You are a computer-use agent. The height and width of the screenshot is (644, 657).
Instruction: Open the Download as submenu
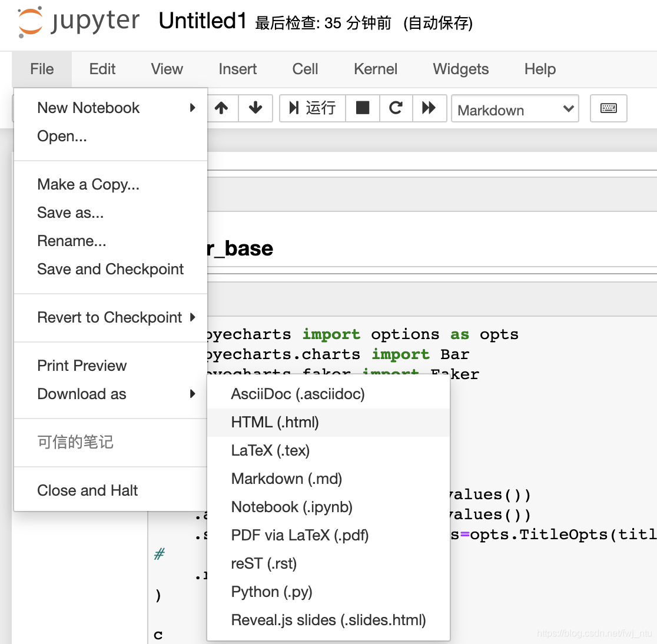tap(82, 394)
